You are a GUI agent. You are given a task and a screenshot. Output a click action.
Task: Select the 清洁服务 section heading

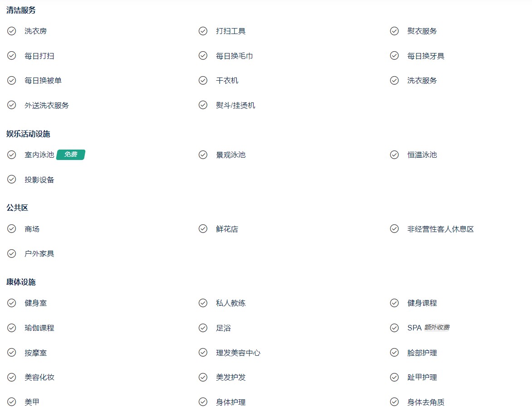pyautogui.click(x=21, y=10)
